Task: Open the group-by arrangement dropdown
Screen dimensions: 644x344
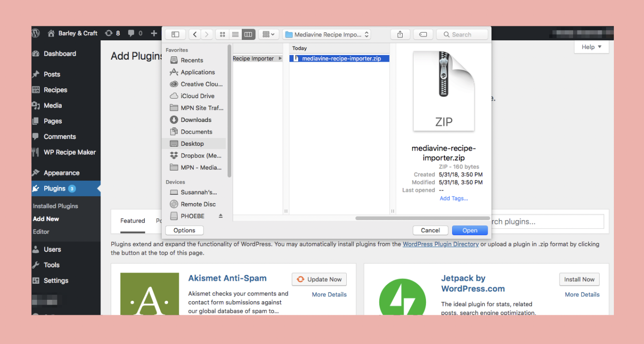Action: (268, 34)
